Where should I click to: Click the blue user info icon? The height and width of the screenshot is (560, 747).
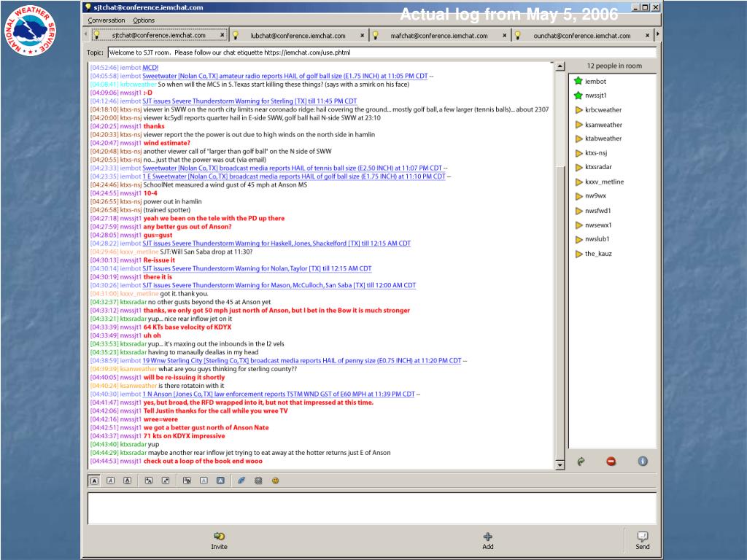pos(643,461)
